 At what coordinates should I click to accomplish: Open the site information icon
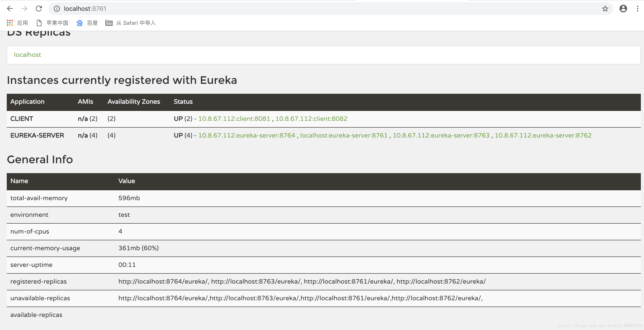click(x=57, y=9)
